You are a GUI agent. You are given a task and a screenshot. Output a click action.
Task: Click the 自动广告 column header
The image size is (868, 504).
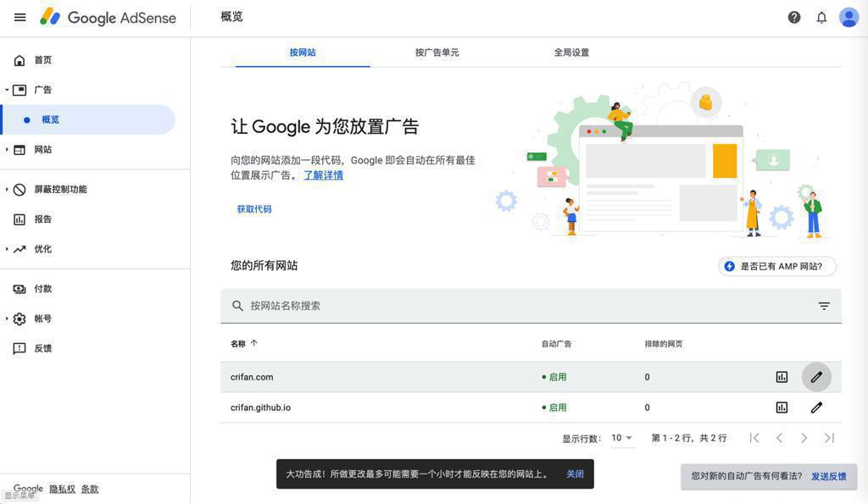coord(556,344)
